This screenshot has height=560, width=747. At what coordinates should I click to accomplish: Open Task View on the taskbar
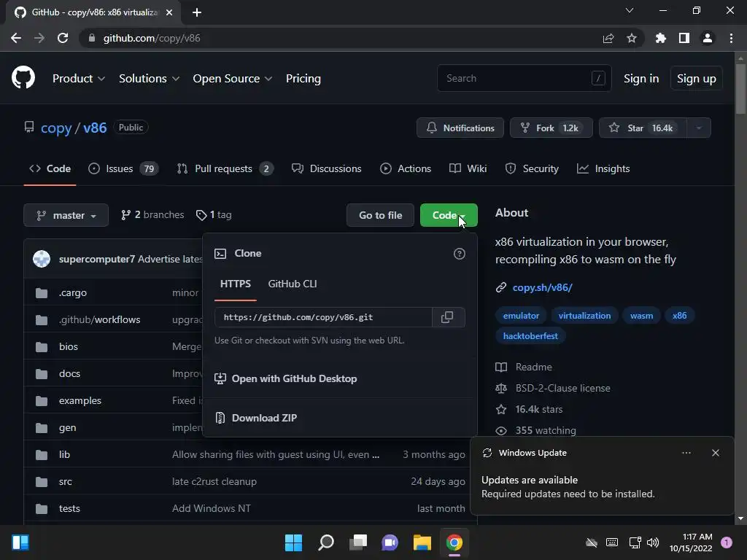pyautogui.click(x=358, y=542)
